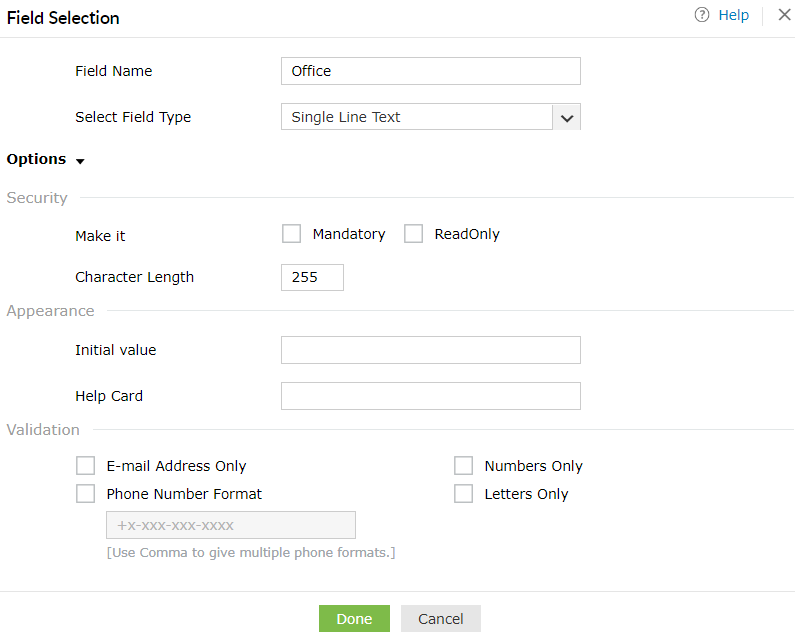This screenshot has width=795, height=640.
Task: Click the phone format placeholder field
Action: pyautogui.click(x=230, y=525)
